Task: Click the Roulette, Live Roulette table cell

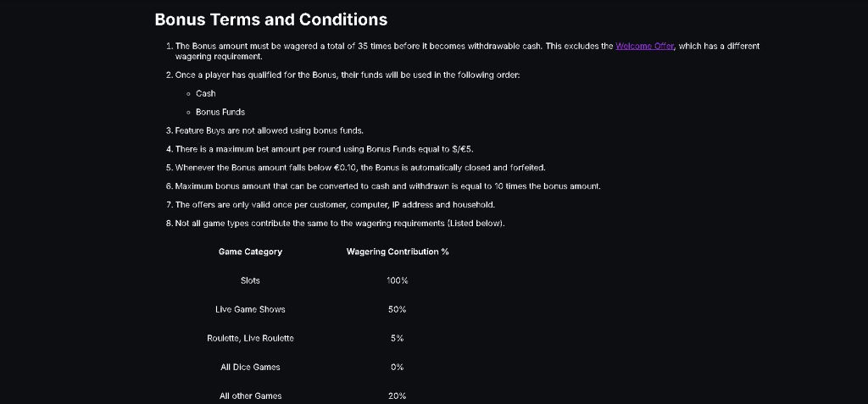Action: pos(250,338)
